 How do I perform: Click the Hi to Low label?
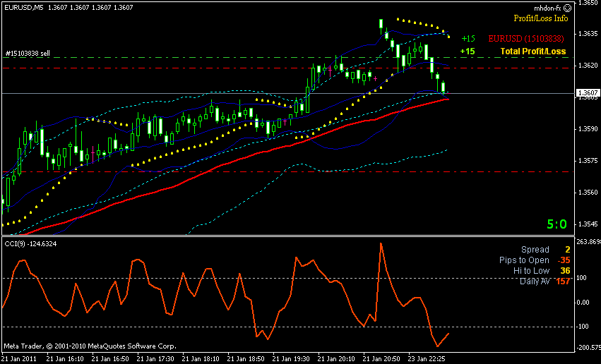pos(531,271)
